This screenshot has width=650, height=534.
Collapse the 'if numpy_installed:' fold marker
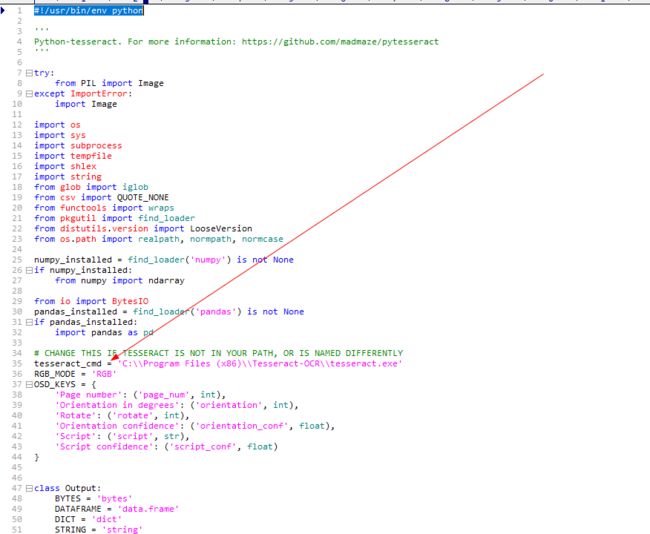tap(29, 270)
